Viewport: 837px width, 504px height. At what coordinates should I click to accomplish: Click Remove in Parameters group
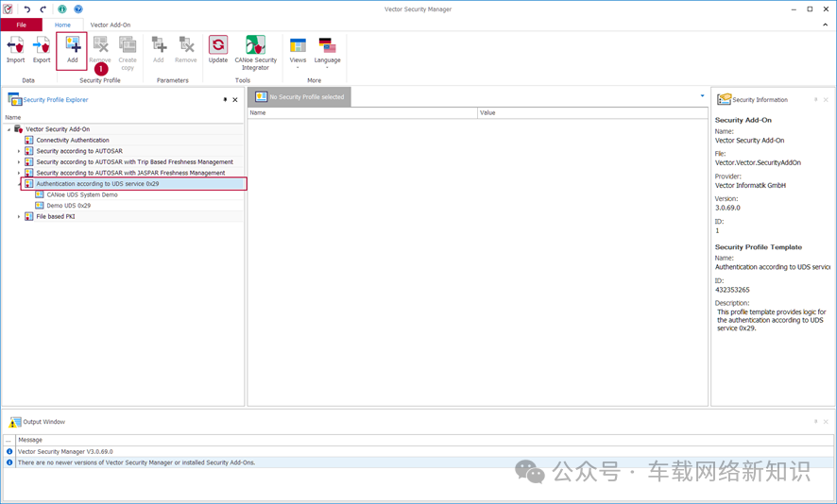tap(186, 50)
